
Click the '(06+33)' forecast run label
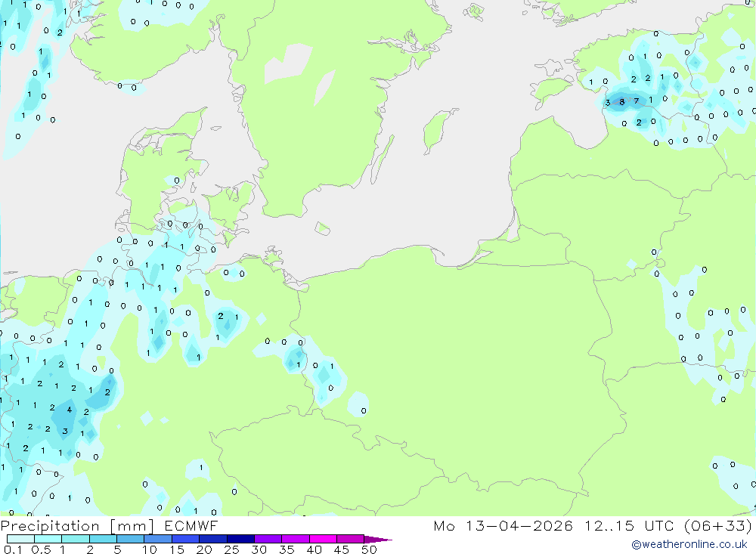pos(718,525)
